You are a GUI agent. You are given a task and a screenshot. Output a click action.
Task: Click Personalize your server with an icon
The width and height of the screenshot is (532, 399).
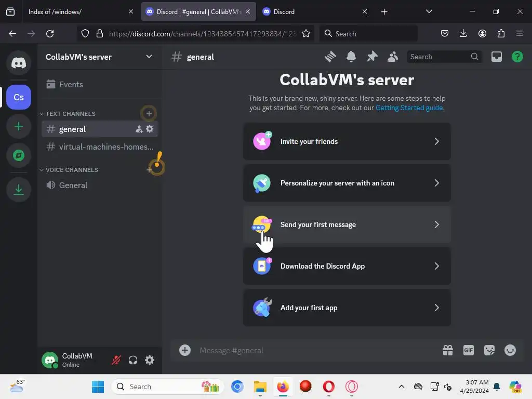pos(347,183)
